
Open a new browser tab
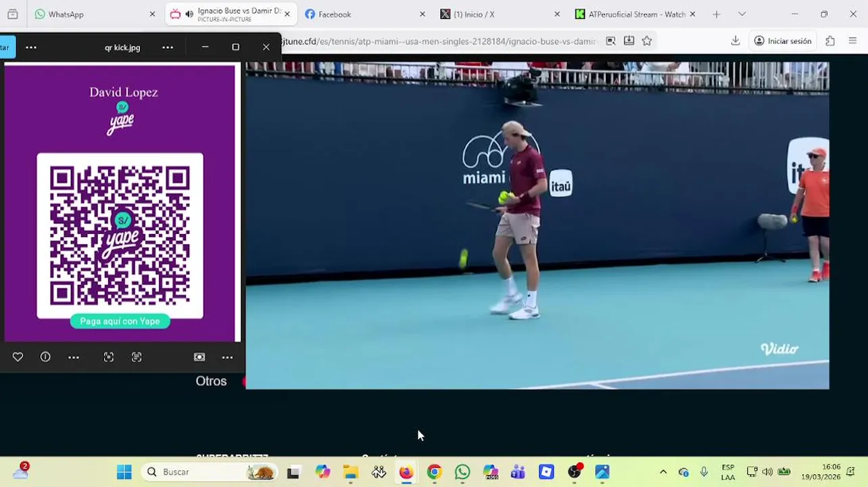pos(717,14)
